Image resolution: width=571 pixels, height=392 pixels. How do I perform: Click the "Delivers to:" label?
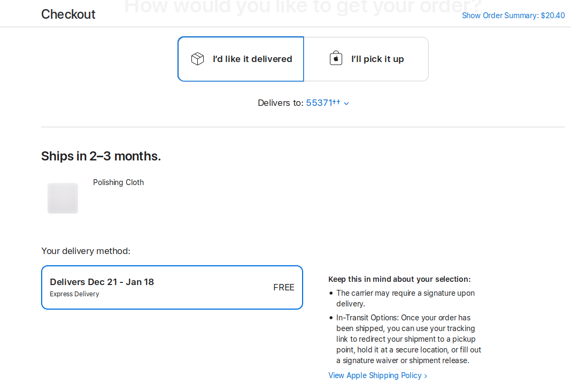[x=280, y=103]
